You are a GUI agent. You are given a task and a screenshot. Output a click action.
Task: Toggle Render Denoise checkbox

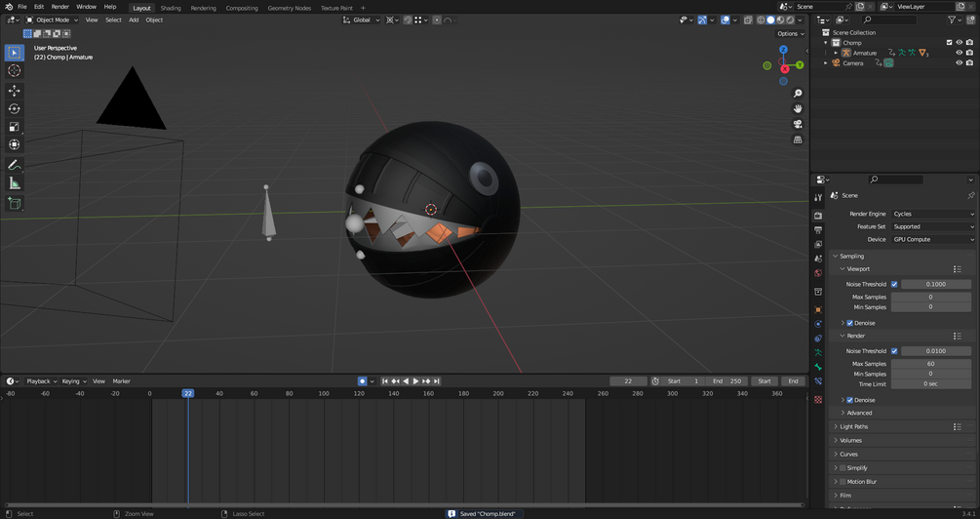(x=849, y=400)
